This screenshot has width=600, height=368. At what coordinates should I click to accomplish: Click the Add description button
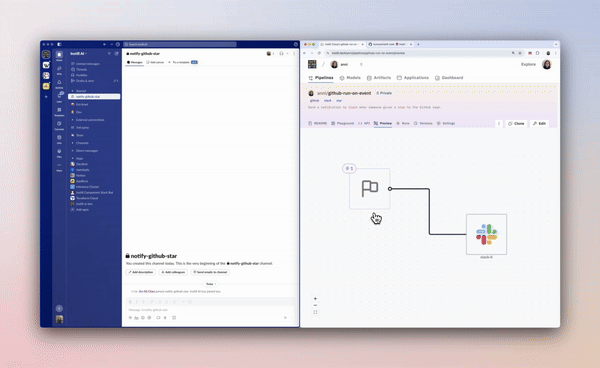141,272
